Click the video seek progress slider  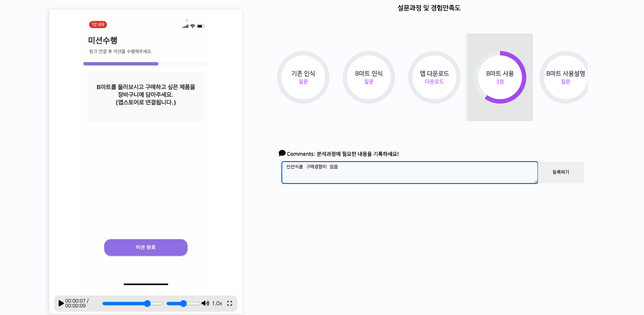pos(133,304)
